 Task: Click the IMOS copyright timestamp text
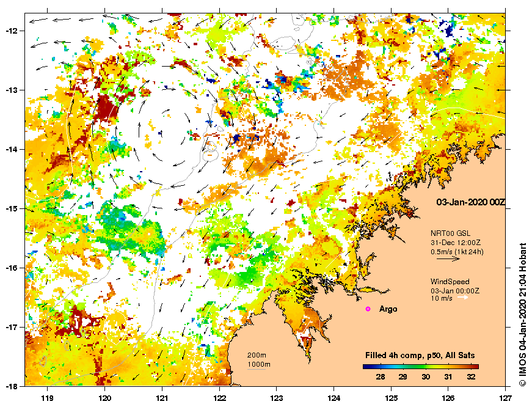(x=523, y=314)
